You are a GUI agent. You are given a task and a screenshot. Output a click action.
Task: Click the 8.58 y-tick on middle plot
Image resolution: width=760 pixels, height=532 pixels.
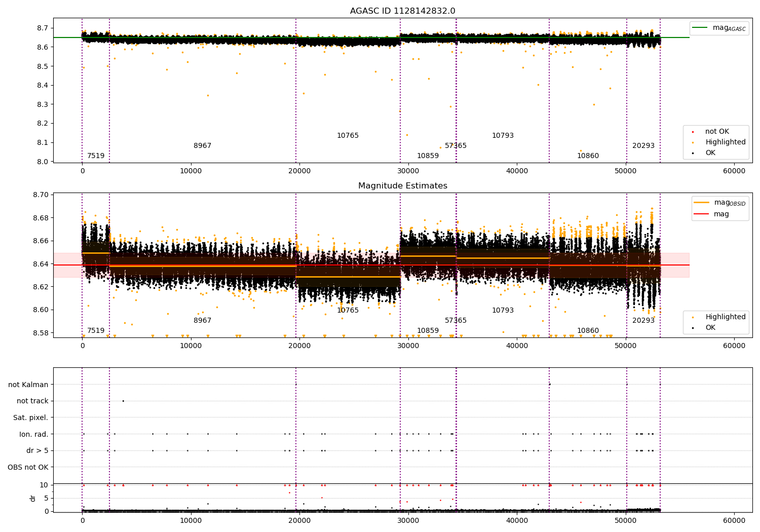41,333
